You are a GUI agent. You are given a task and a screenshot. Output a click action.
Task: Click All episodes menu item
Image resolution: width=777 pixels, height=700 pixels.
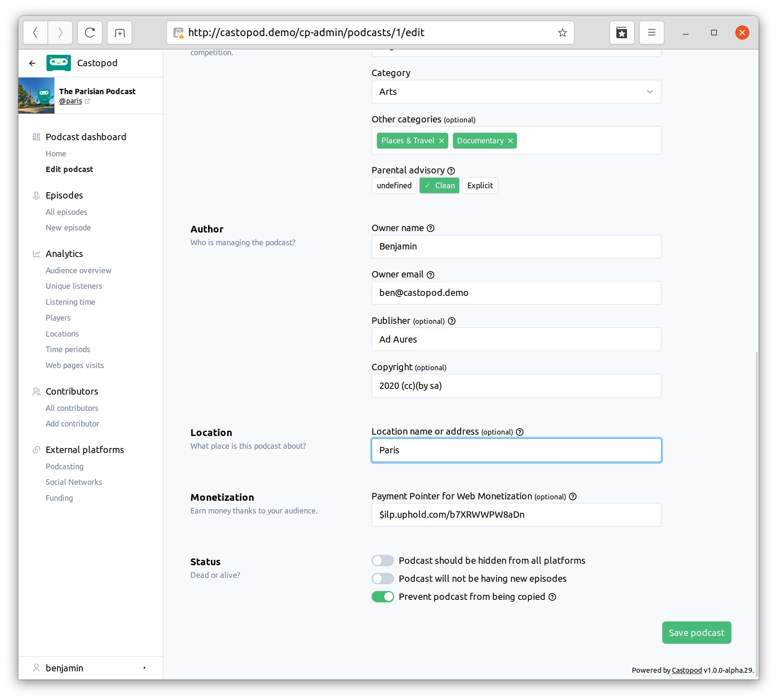tap(65, 212)
